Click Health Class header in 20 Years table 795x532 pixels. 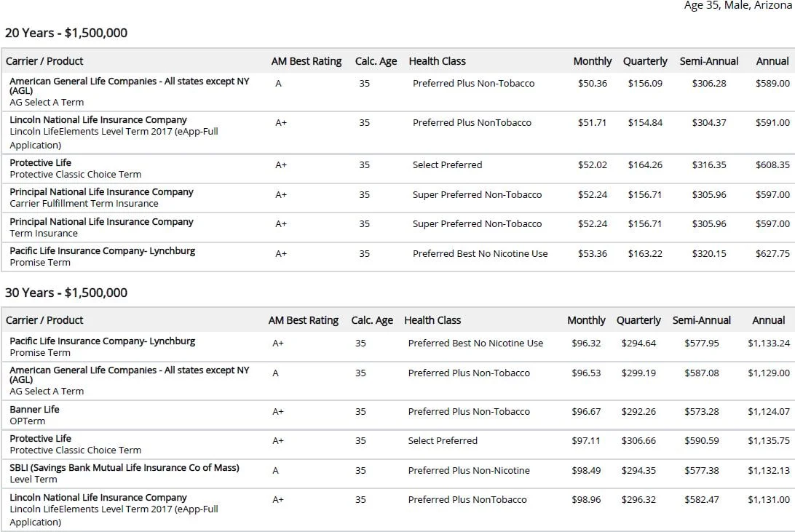click(x=437, y=61)
